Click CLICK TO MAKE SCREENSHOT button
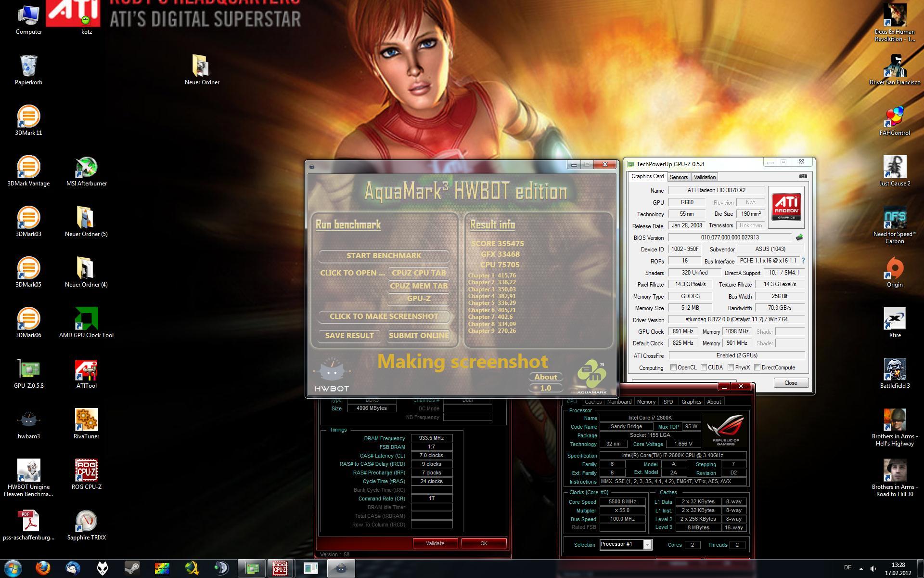 click(x=384, y=316)
